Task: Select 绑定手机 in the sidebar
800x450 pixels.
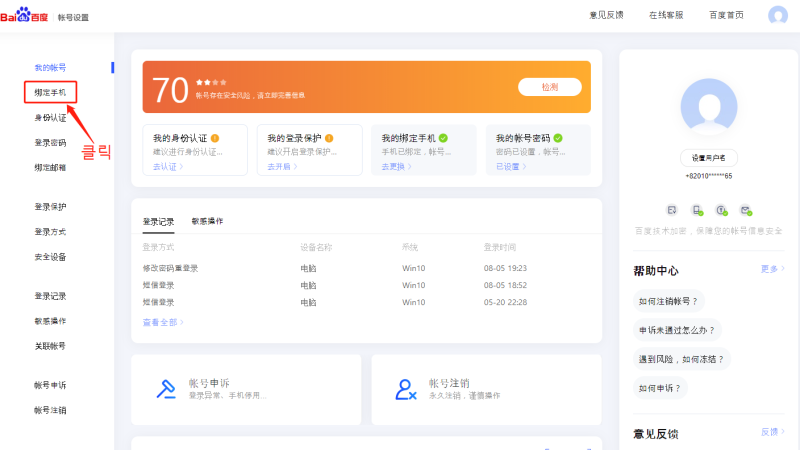Action: pyautogui.click(x=50, y=92)
